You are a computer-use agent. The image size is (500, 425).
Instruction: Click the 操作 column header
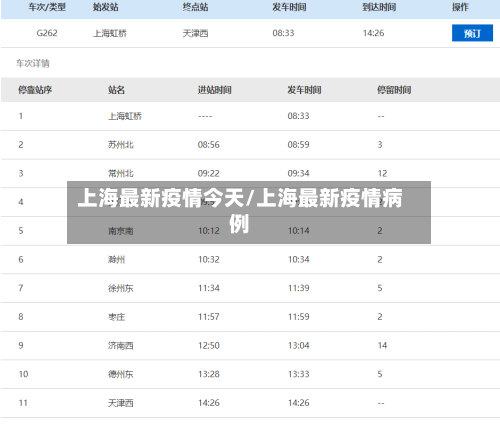460,7
